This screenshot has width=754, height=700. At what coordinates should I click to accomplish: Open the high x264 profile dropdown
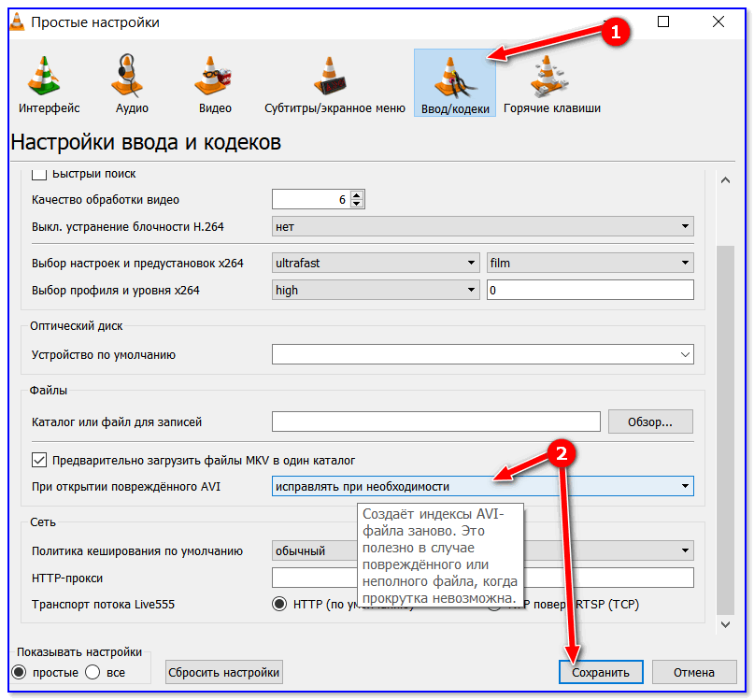click(376, 290)
